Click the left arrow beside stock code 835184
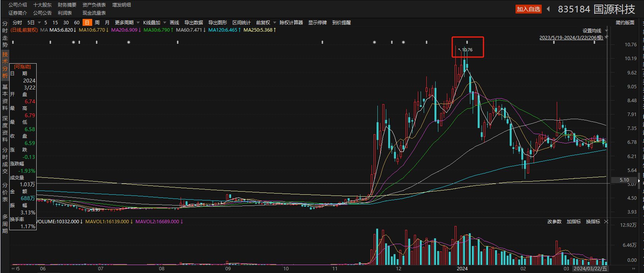644x273 pixels. pyautogui.click(x=548, y=9)
